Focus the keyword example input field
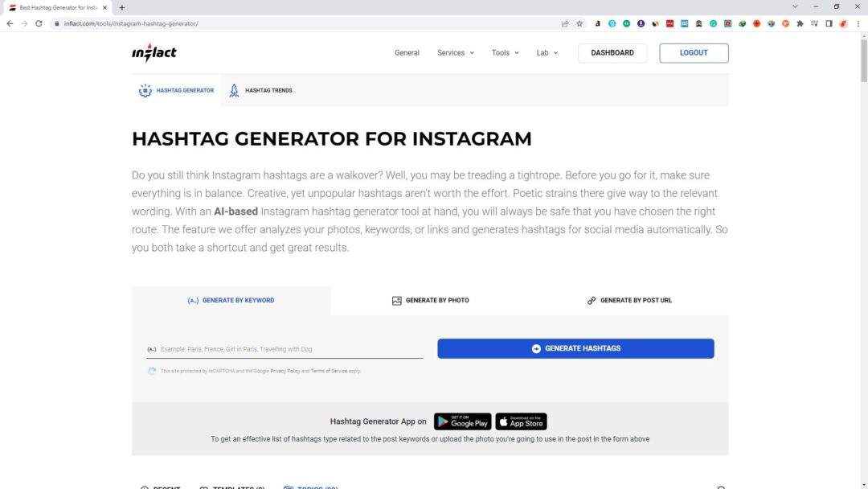The height and width of the screenshot is (489, 868). coord(285,349)
